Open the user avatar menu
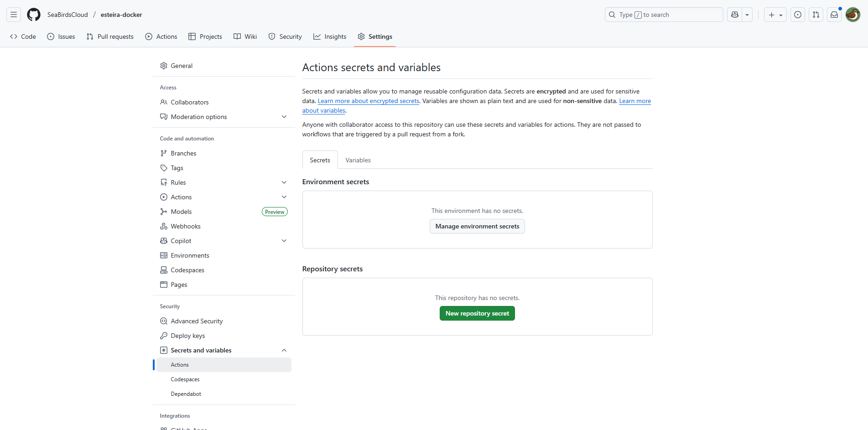868x430 pixels. click(853, 15)
